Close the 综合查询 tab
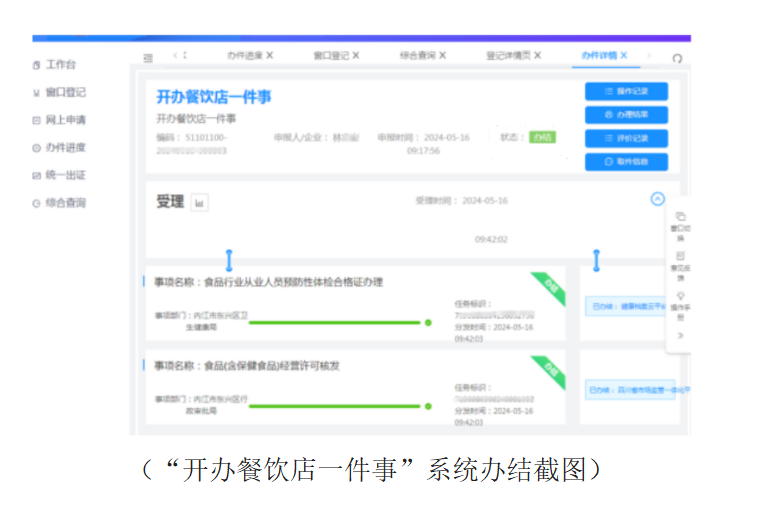Image resolution: width=769 pixels, height=509 pixels. point(442,55)
